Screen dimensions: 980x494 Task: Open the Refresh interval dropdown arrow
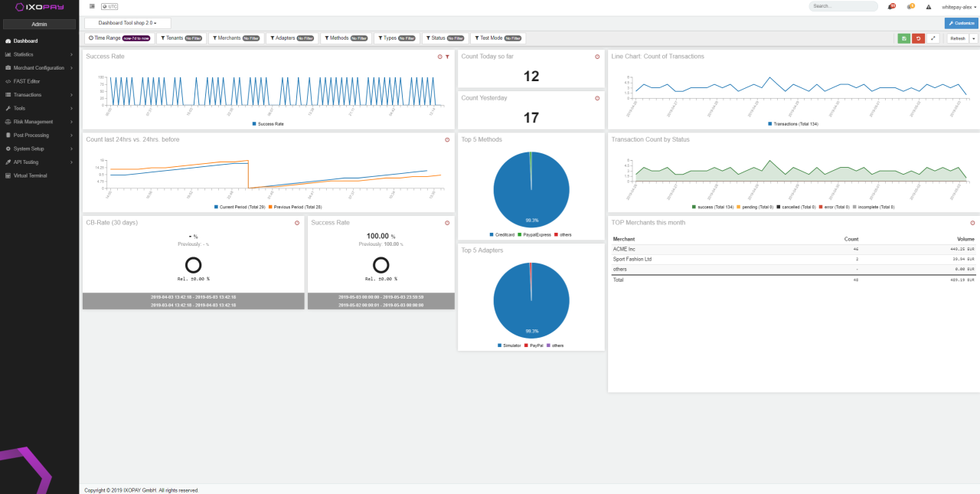974,38
